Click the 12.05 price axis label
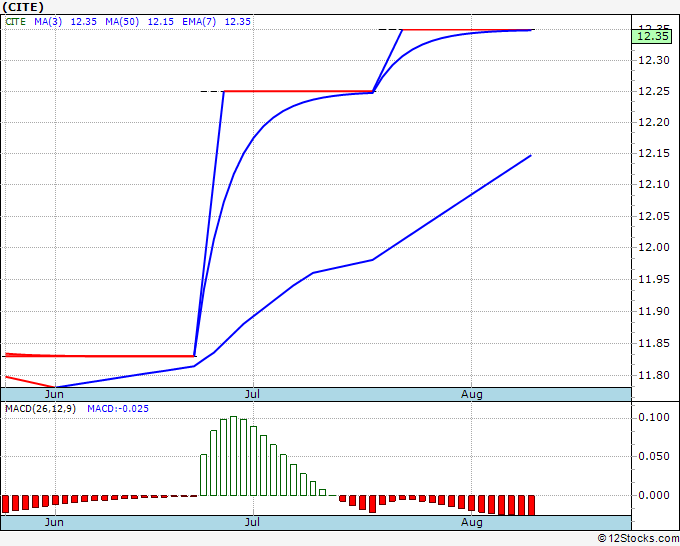The width and height of the screenshot is (680, 546). [x=654, y=216]
